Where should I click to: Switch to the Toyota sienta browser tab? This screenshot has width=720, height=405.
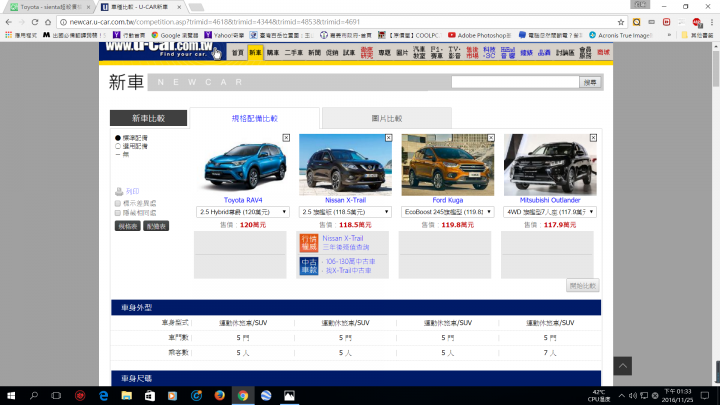pos(50,7)
